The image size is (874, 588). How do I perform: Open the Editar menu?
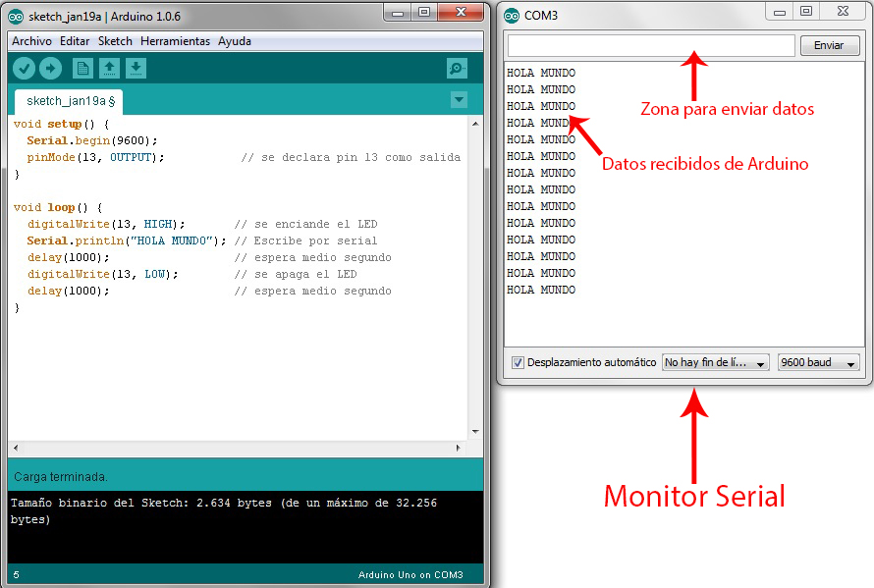tap(75, 41)
